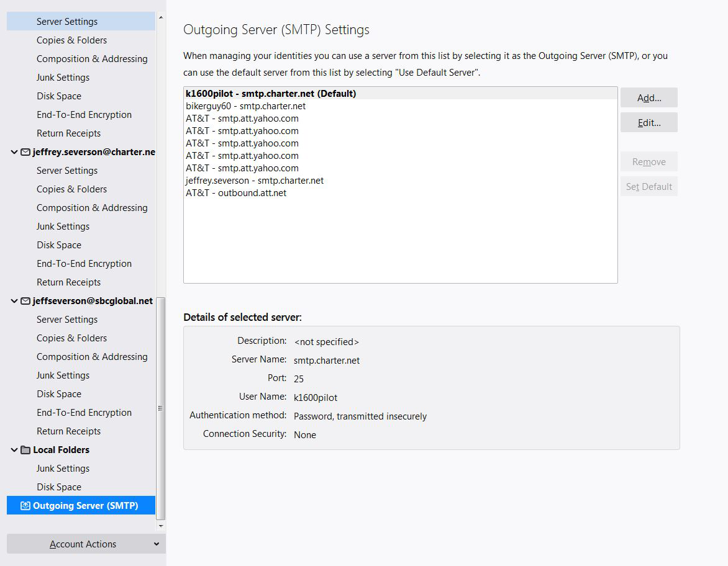Click the sidebar scrollbar up arrow
This screenshot has width=728, height=566.
coord(161,17)
